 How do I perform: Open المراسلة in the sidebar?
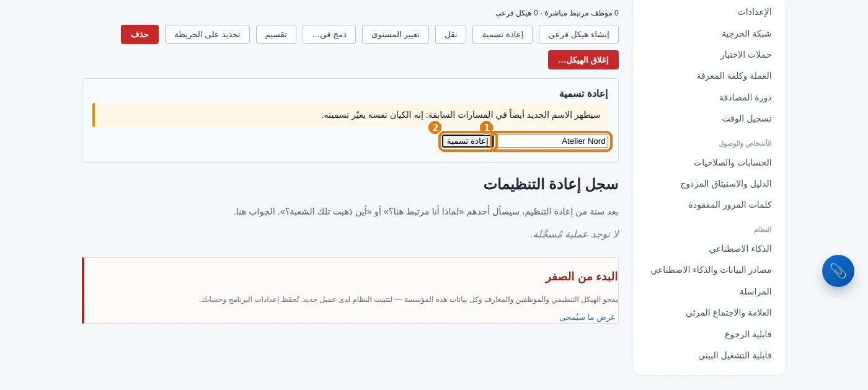coord(755,291)
